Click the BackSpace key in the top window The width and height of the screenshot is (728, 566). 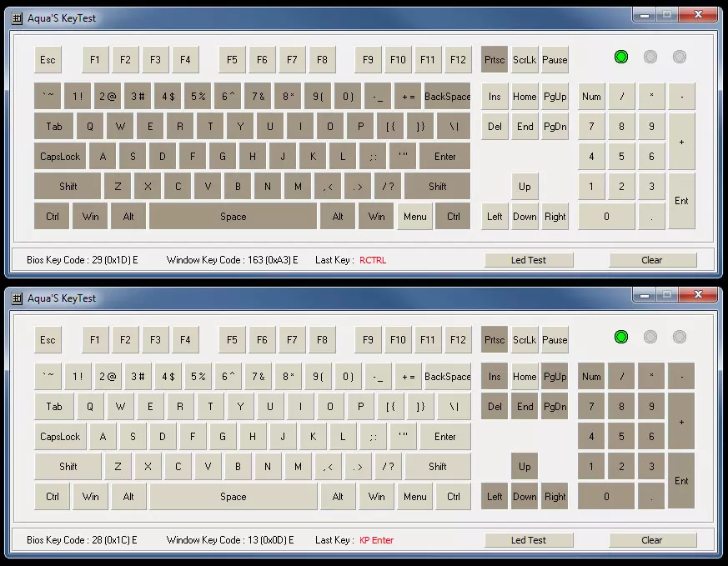(x=447, y=97)
